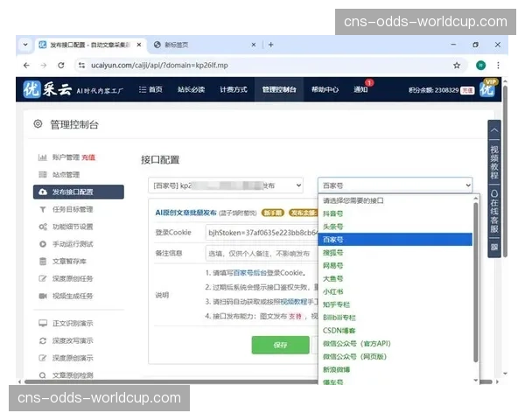Select 请选择您需要的接口 placeholder option
The width and height of the screenshot is (525, 420).
point(395,200)
